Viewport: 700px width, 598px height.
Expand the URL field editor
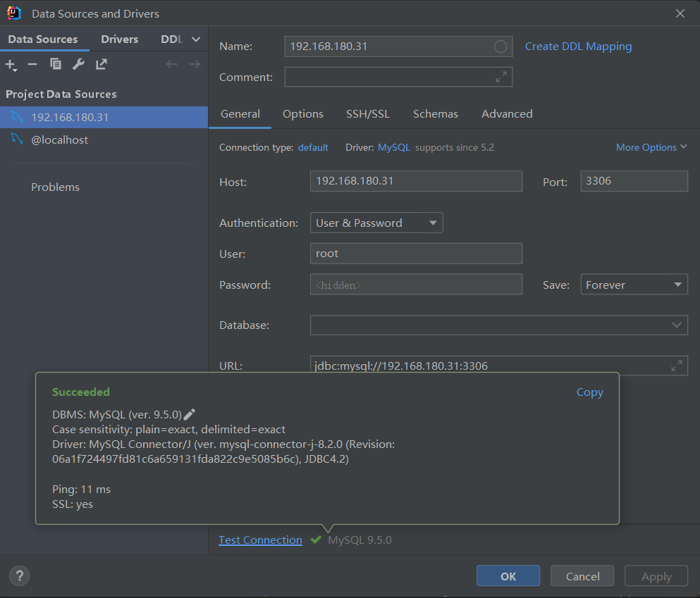coord(677,366)
